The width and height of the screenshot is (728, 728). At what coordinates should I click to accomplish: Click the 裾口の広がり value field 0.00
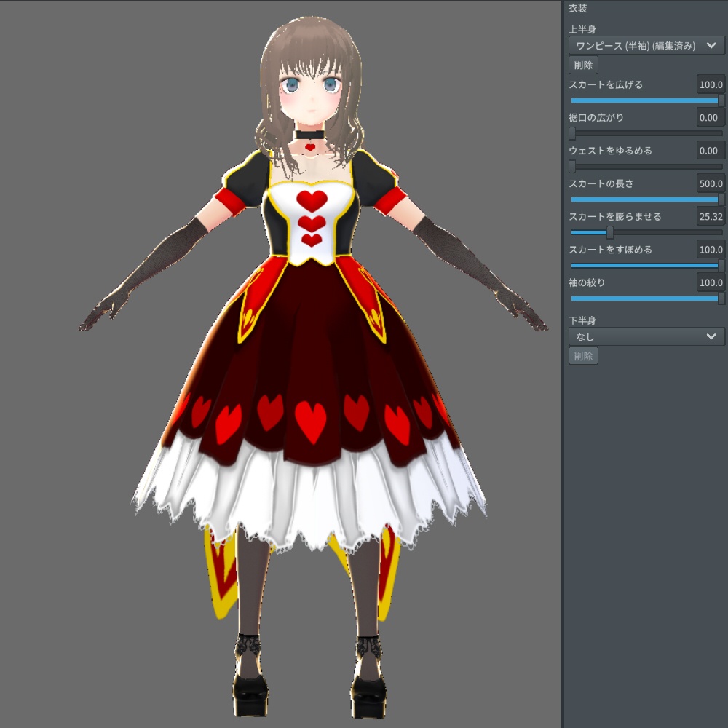point(711,117)
